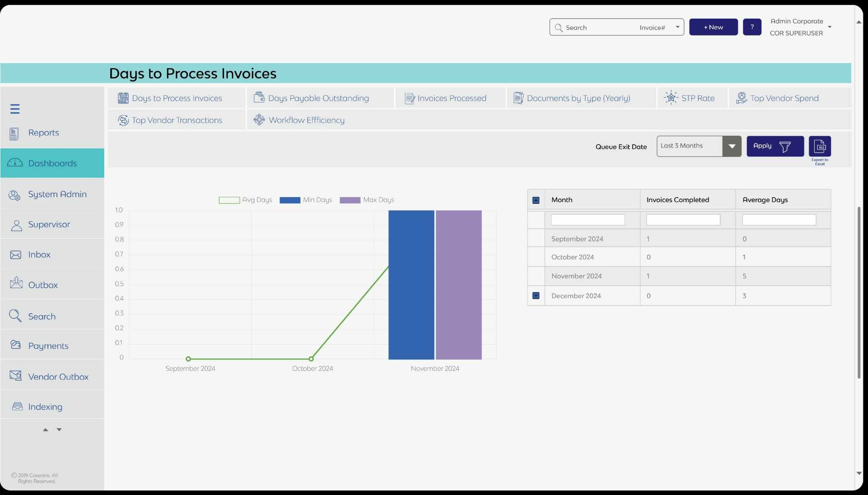Screen dimensions: 868x495
Task: Open help via the question mark icon
Action: point(752,27)
